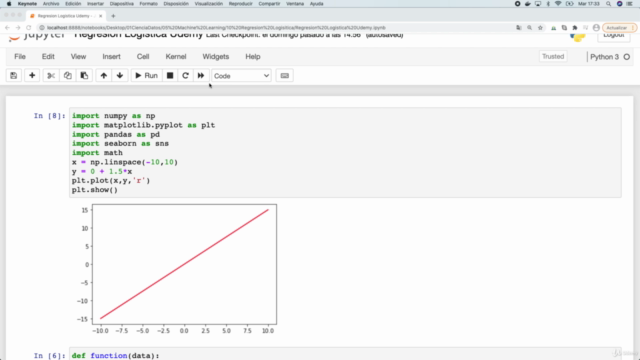Image resolution: width=640 pixels, height=360 pixels.
Task: Open the Insert menu in Jupyter
Action: click(x=111, y=57)
